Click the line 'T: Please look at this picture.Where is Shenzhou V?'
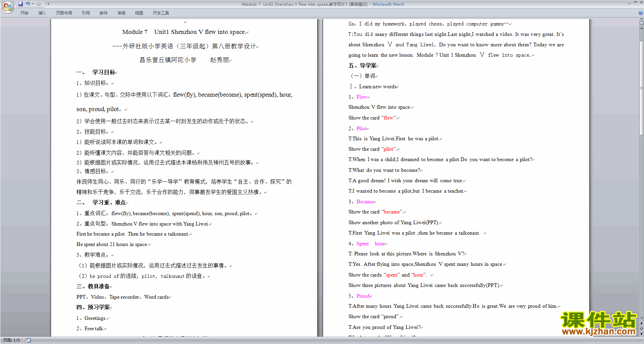This screenshot has height=344, width=644. (407, 254)
